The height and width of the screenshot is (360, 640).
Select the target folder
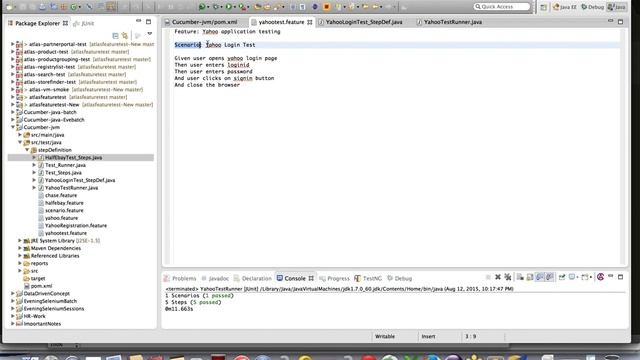tap(38, 278)
